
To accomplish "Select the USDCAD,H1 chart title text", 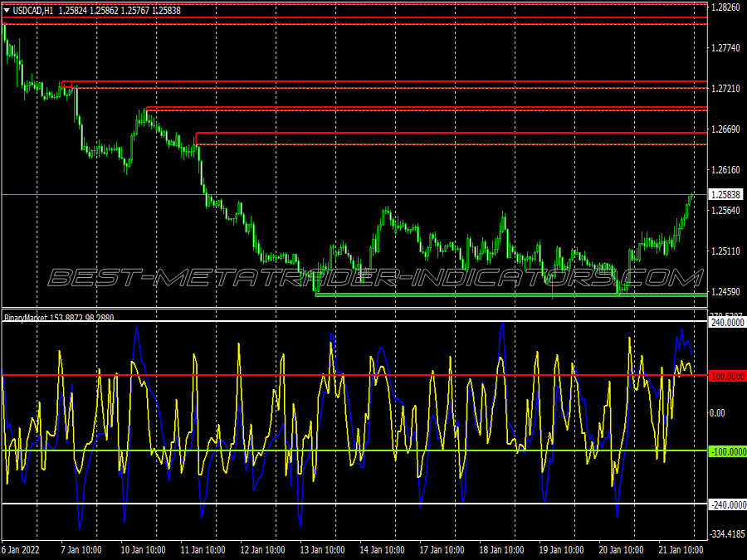I will [33, 11].
